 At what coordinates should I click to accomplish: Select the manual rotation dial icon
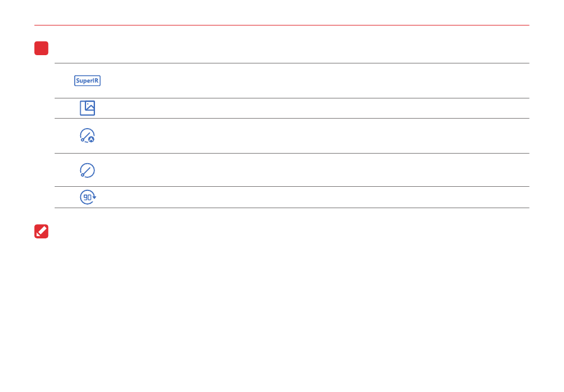click(87, 170)
